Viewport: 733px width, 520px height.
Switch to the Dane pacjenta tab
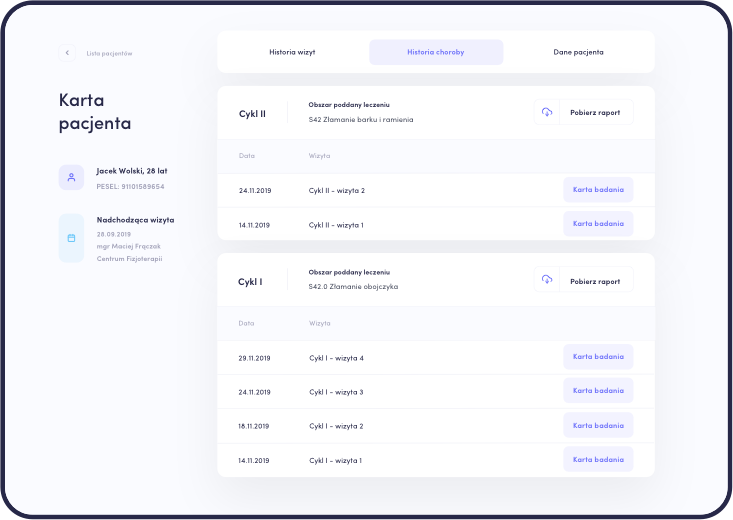pos(578,52)
